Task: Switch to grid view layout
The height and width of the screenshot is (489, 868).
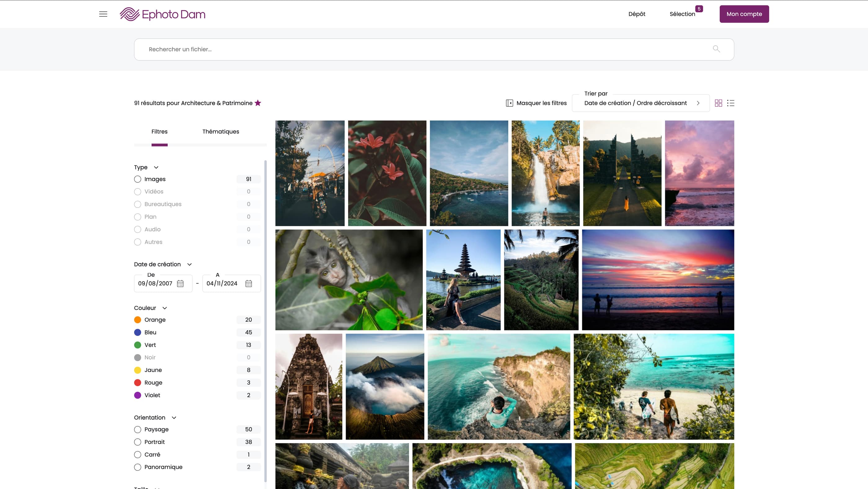Action: [718, 103]
